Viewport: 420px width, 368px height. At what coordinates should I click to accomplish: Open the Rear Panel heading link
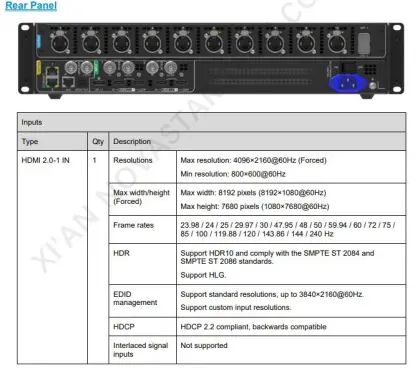[31, 5]
